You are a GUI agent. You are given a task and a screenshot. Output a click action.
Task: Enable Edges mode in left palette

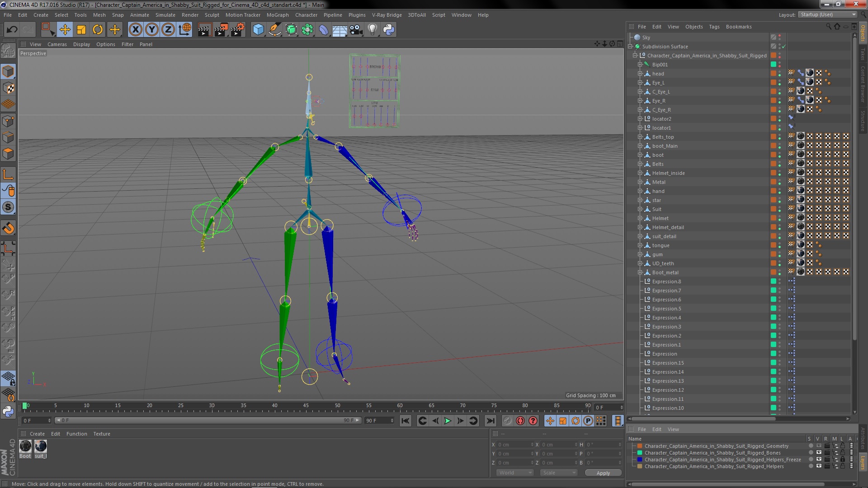(x=8, y=137)
